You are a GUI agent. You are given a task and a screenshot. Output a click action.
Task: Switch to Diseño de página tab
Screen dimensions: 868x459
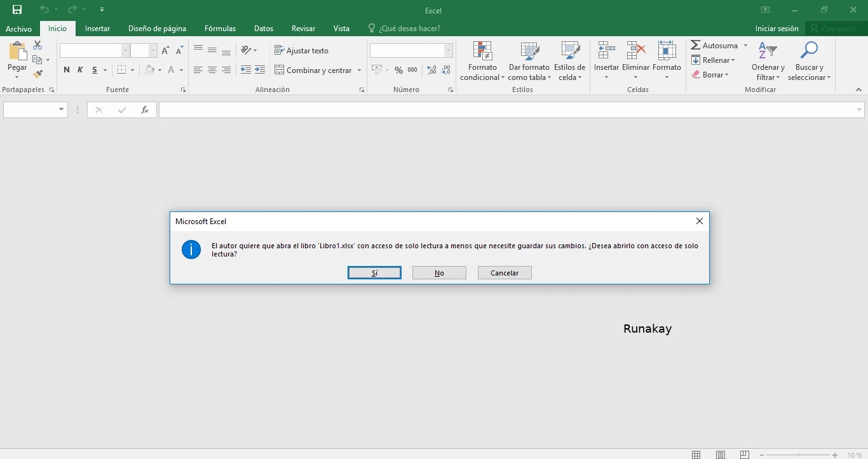pos(157,29)
